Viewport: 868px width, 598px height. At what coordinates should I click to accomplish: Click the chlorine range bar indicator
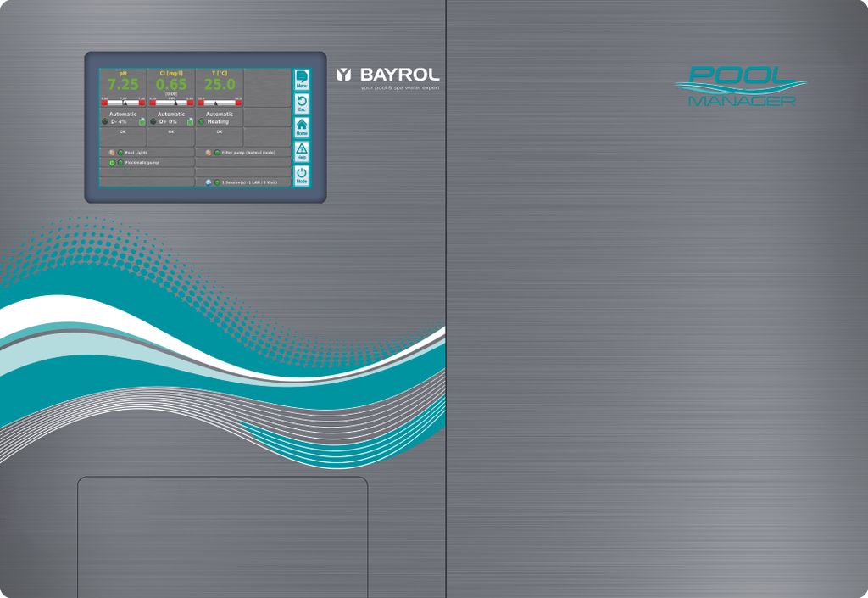pyautogui.click(x=171, y=103)
